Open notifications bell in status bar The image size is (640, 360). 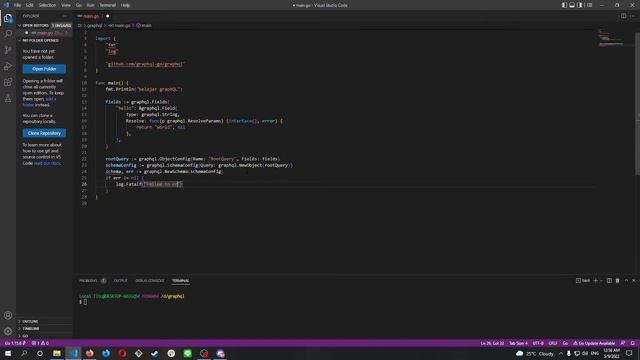pos(632,343)
